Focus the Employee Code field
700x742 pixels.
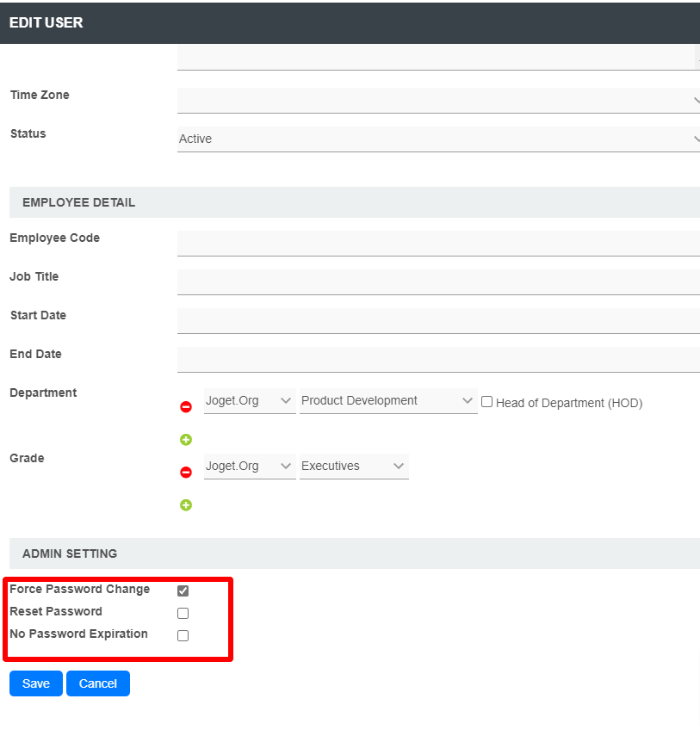point(438,244)
